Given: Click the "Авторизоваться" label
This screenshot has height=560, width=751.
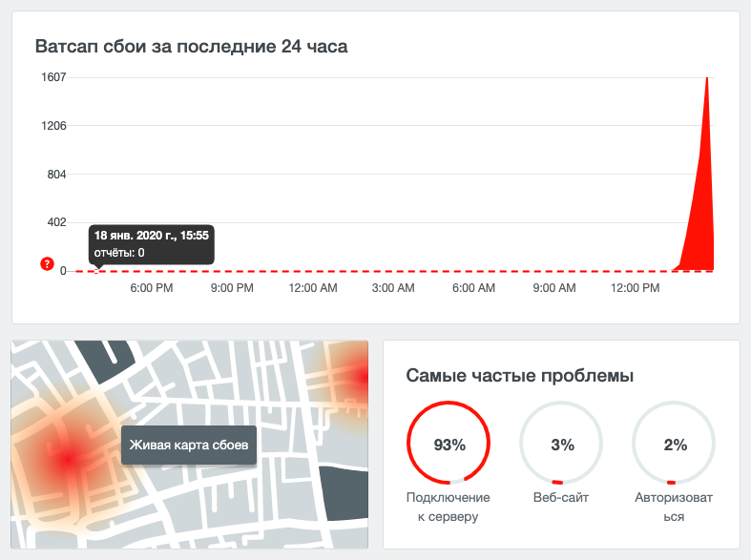Looking at the screenshot, I should pos(674,507).
